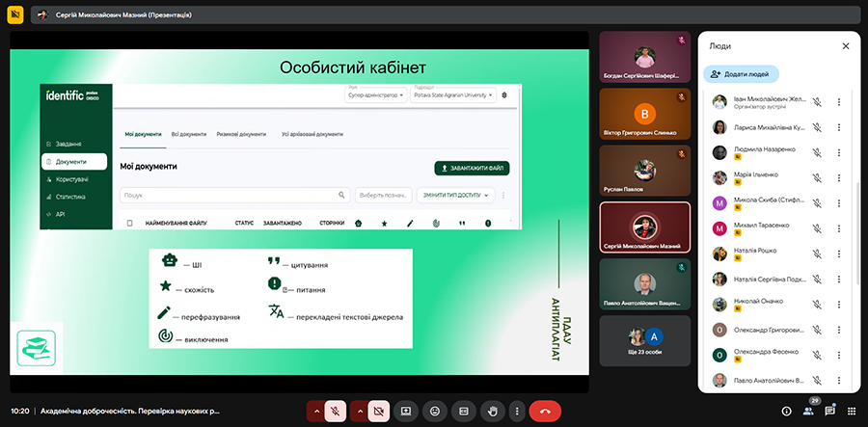
Task: Open more actions for Марія Ільченко
Action: (839, 178)
